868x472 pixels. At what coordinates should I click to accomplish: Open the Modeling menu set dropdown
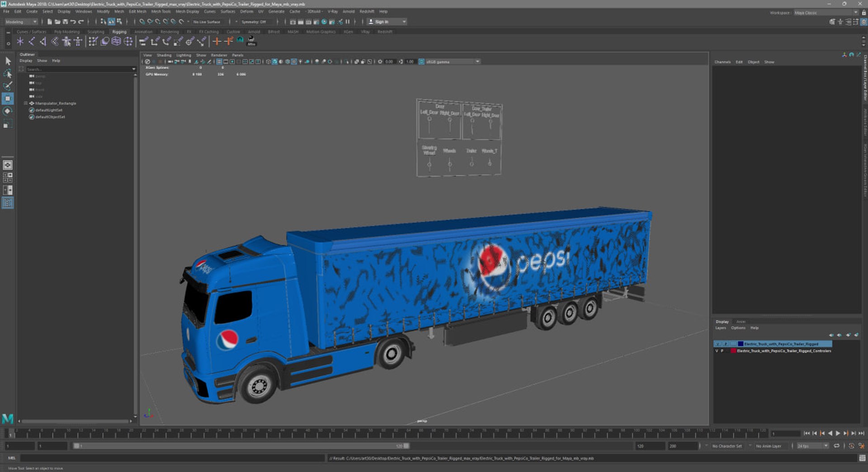point(21,22)
